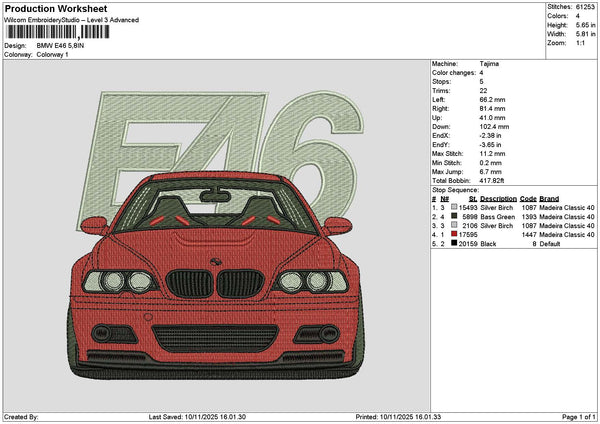Click the Bass Green color swatch
Screen dimensions: 600x424
(453, 216)
